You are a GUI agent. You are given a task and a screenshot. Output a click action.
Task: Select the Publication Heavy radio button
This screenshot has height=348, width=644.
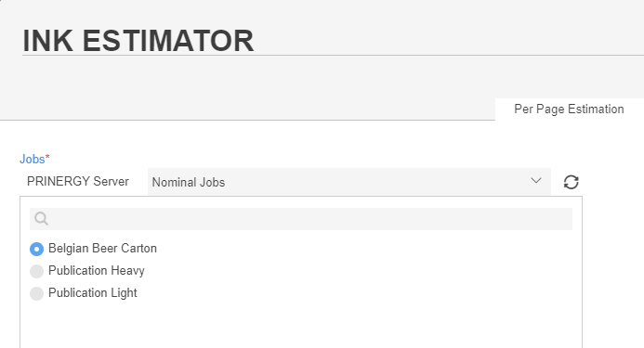coord(36,271)
